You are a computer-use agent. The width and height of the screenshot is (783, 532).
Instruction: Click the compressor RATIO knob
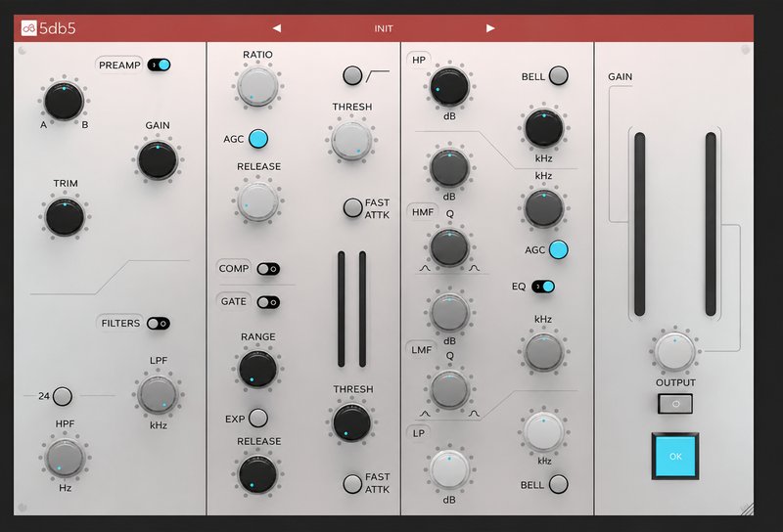257,86
